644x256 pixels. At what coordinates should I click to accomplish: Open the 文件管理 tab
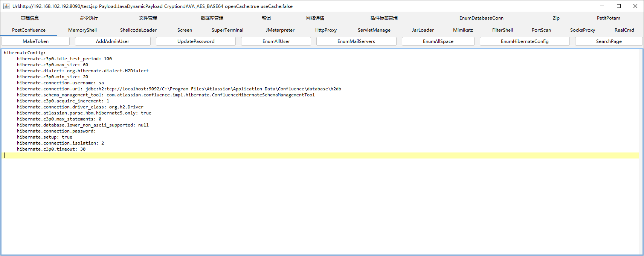click(x=148, y=18)
